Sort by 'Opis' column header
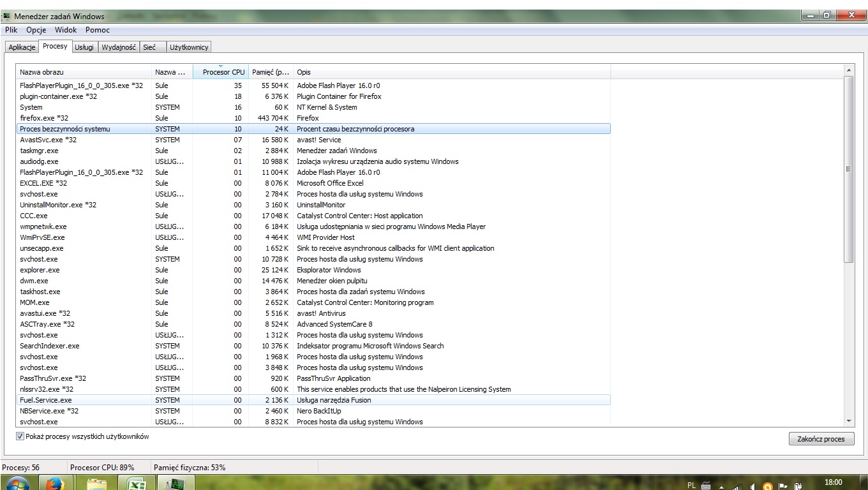 [452, 72]
